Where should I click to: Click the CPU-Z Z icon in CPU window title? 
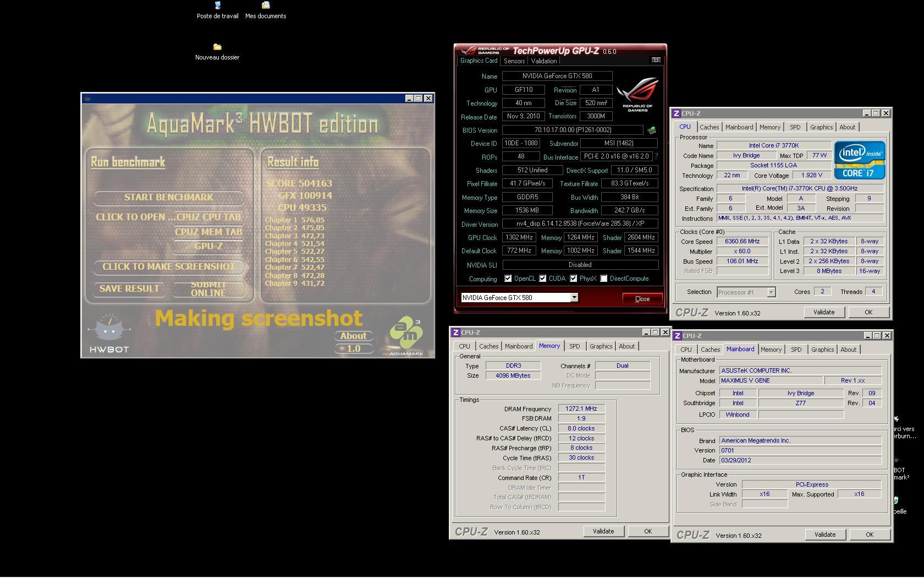click(676, 113)
